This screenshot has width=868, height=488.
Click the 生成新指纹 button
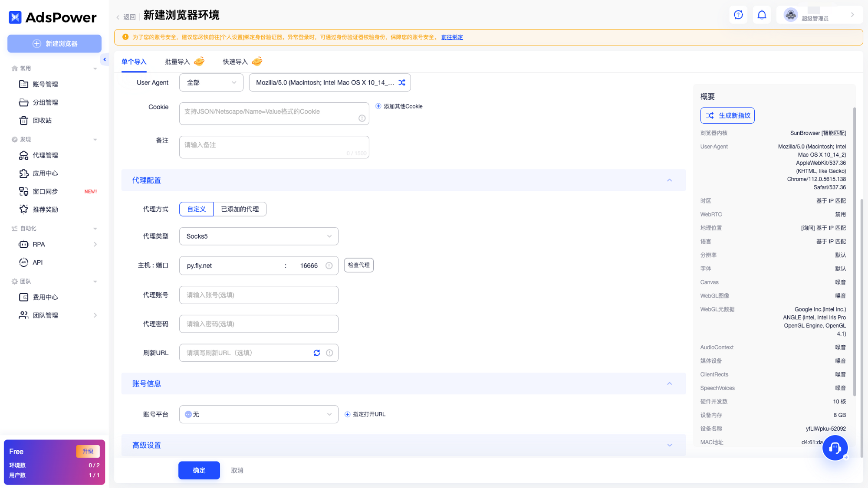click(727, 115)
